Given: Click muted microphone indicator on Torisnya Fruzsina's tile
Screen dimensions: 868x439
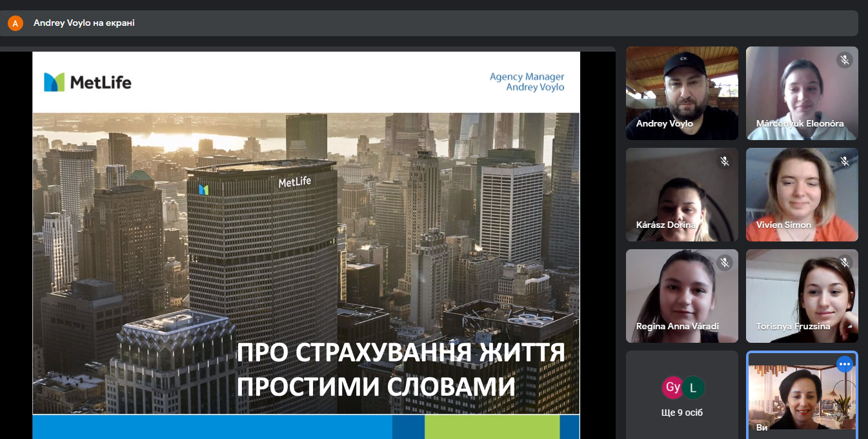Looking at the screenshot, I should 844,263.
